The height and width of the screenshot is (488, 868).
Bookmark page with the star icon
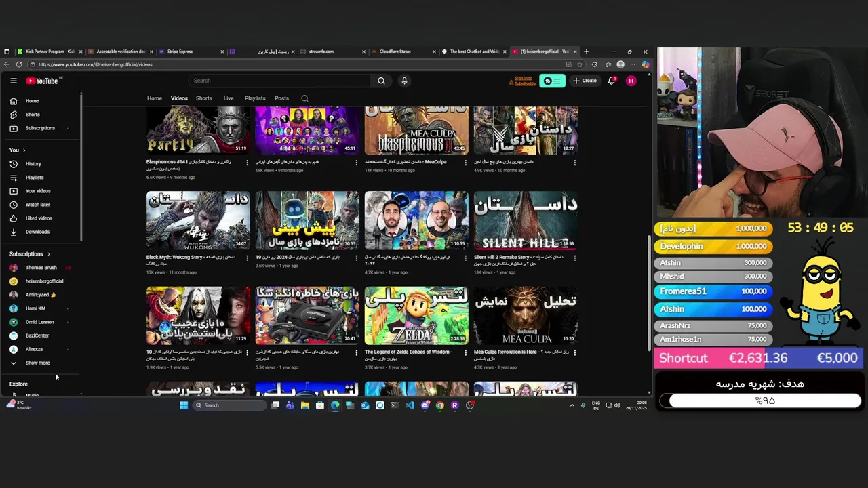tap(580, 64)
